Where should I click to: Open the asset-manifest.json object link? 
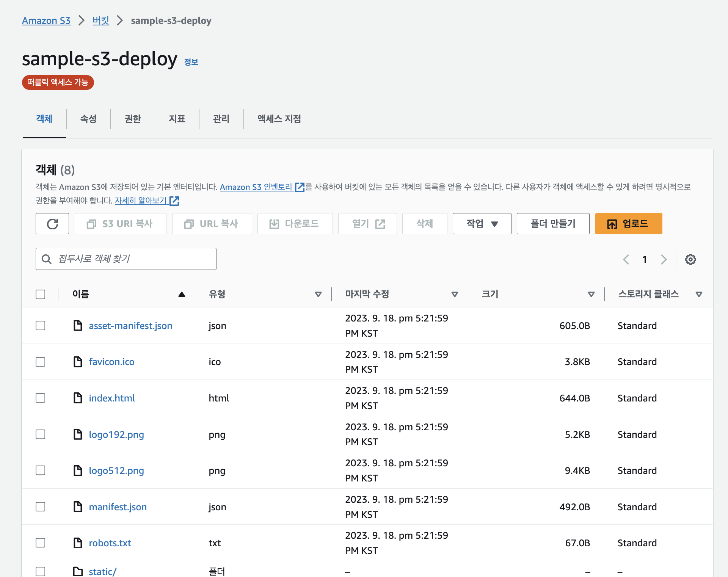130,326
